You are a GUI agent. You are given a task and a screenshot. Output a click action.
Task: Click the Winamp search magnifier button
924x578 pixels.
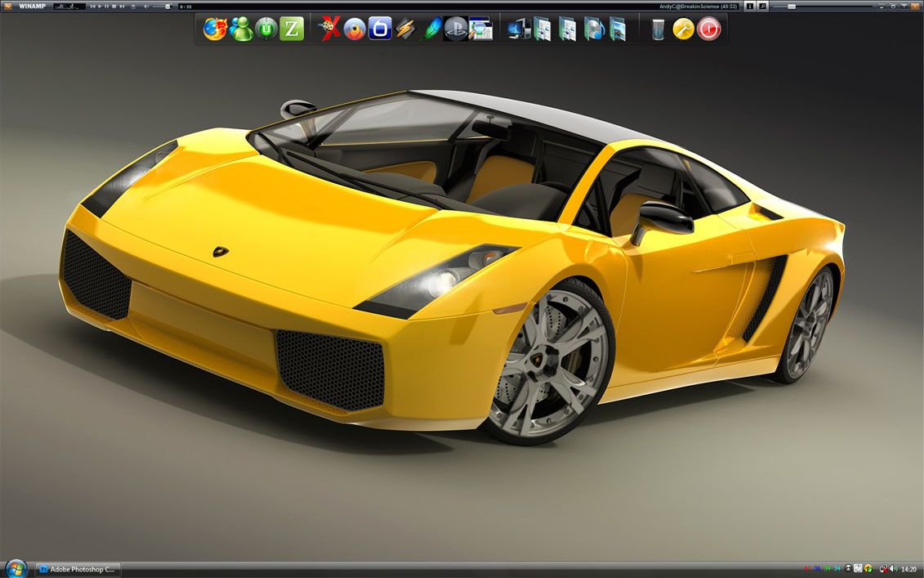(x=762, y=6)
